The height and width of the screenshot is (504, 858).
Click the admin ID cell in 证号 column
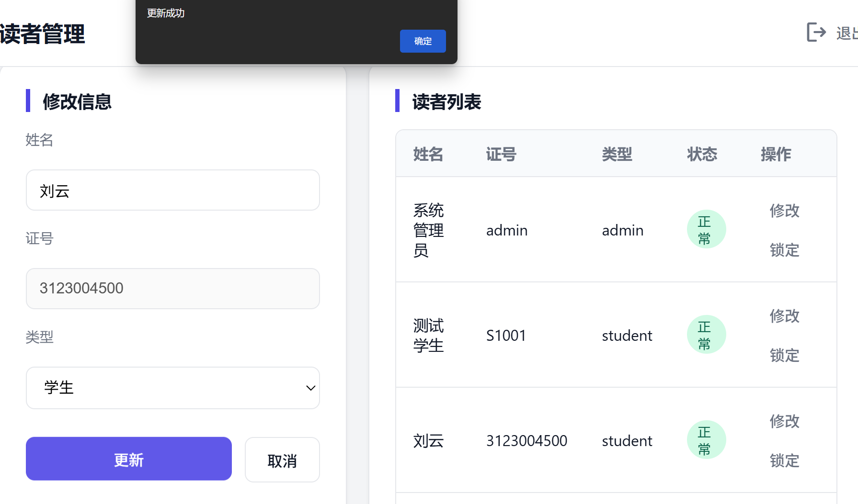(507, 230)
